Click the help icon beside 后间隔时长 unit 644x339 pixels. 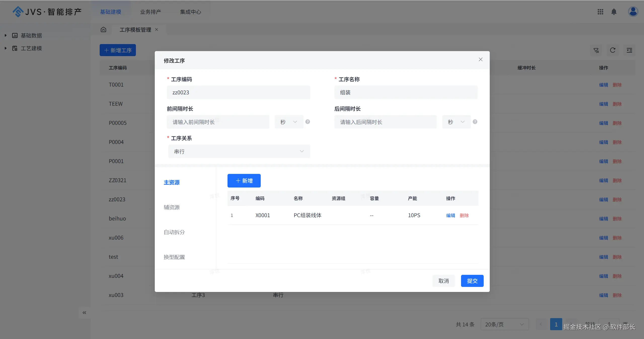click(475, 122)
